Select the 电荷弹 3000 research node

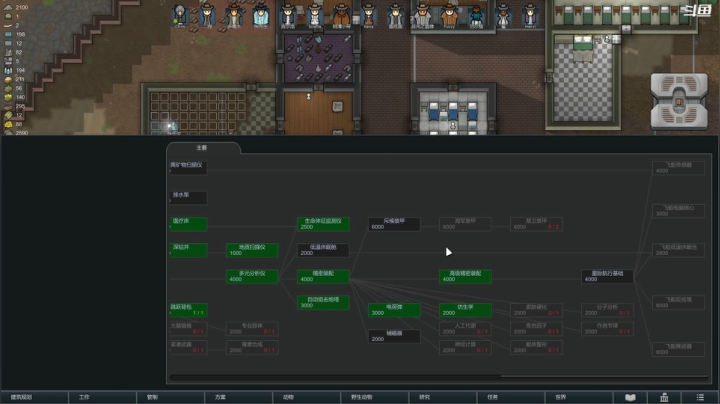394,310
